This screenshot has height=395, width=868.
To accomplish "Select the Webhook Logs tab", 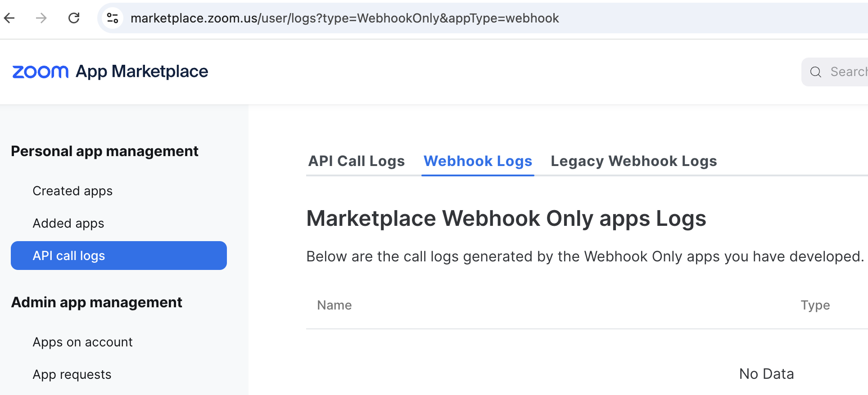I will 478,161.
